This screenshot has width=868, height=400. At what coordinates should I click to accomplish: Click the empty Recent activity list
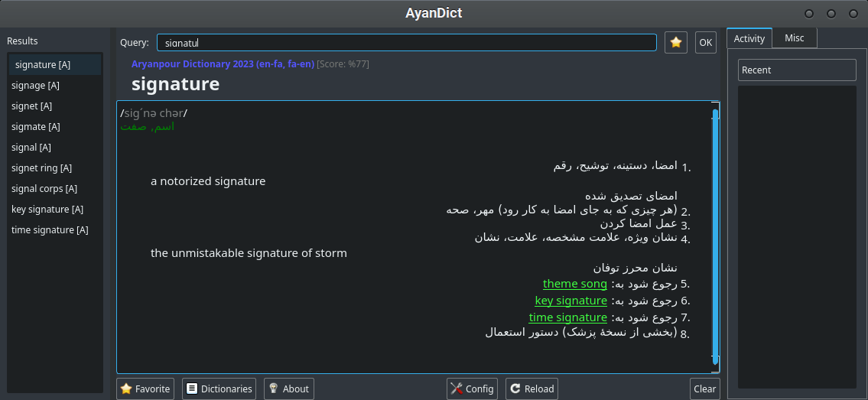(x=797, y=237)
